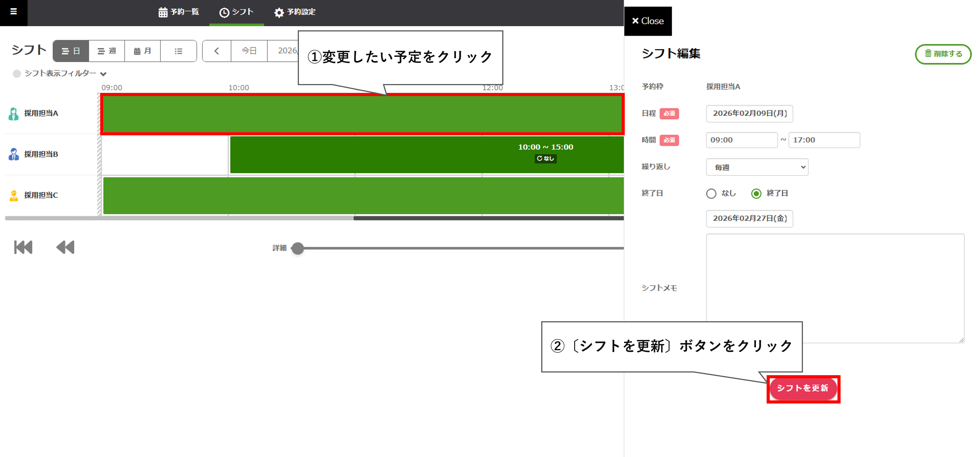Viewport: 980px width, 457px height.
Task: Open the 予約一覧 tab
Action: (179, 12)
